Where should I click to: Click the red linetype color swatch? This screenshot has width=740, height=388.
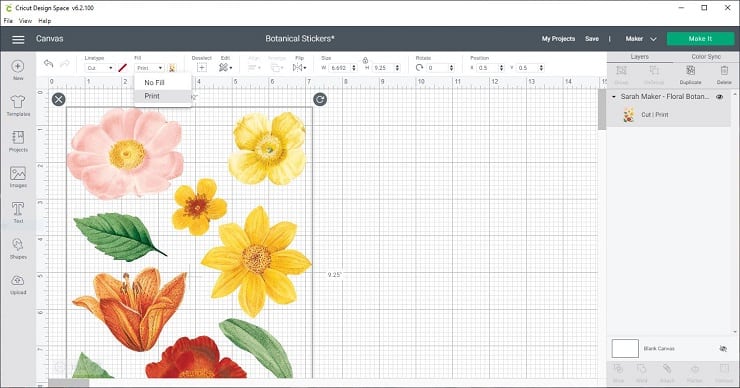pos(123,68)
